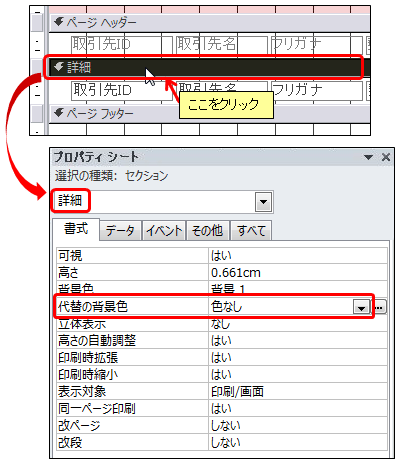Select the 取引先ID label in page header
Image resolution: width=399 pixels, height=462 pixels.
point(116,44)
